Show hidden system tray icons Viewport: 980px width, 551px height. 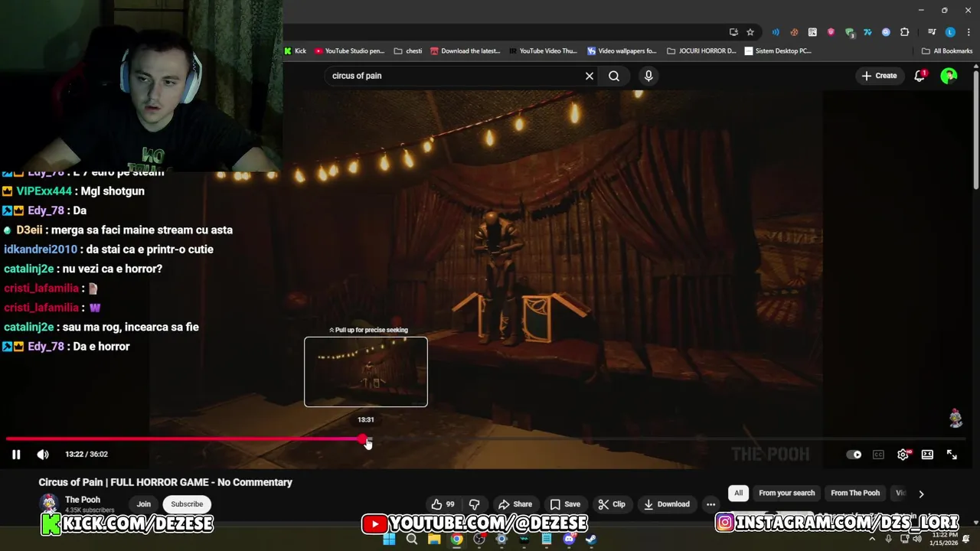tap(872, 540)
